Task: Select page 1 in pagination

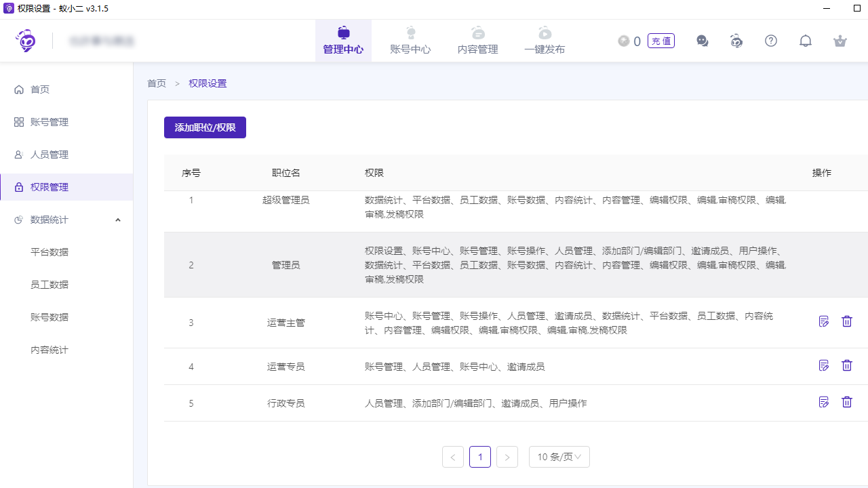Action: pos(480,457)
